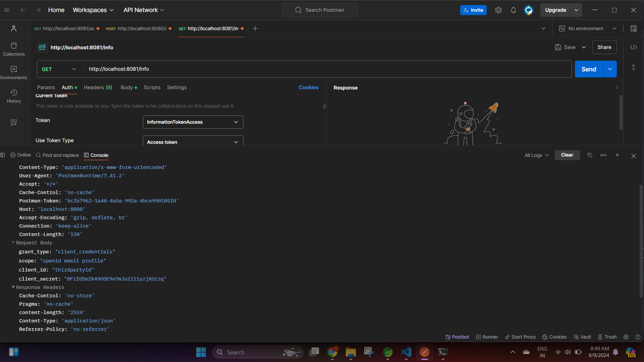Screen dimensions: 644x362
Task: Open the Send button dropdown arrow
Action: pyautogui.click(x=610, y=69)
